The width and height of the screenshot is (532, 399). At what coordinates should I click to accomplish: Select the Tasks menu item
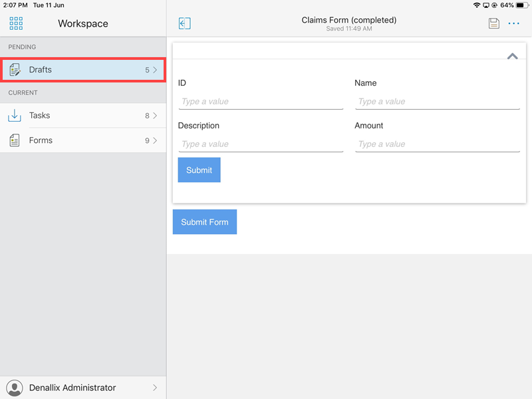tap(83, 115)
